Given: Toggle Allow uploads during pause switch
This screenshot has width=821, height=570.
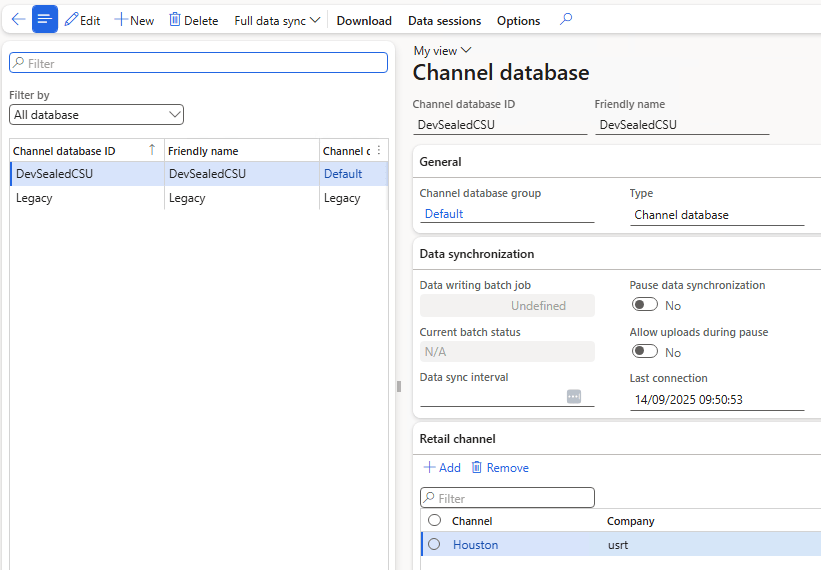Looking at the screenshot, I should pos(645,352).
